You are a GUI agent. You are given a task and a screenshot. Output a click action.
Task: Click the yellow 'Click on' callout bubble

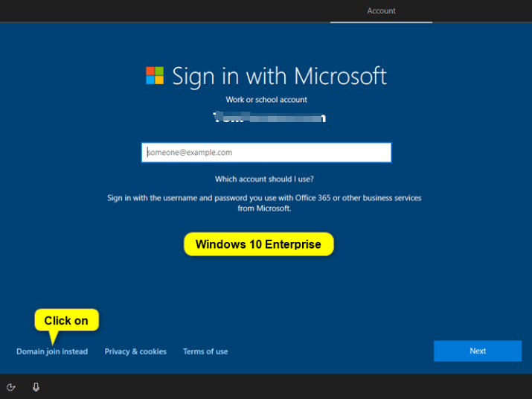click(66, 321)
